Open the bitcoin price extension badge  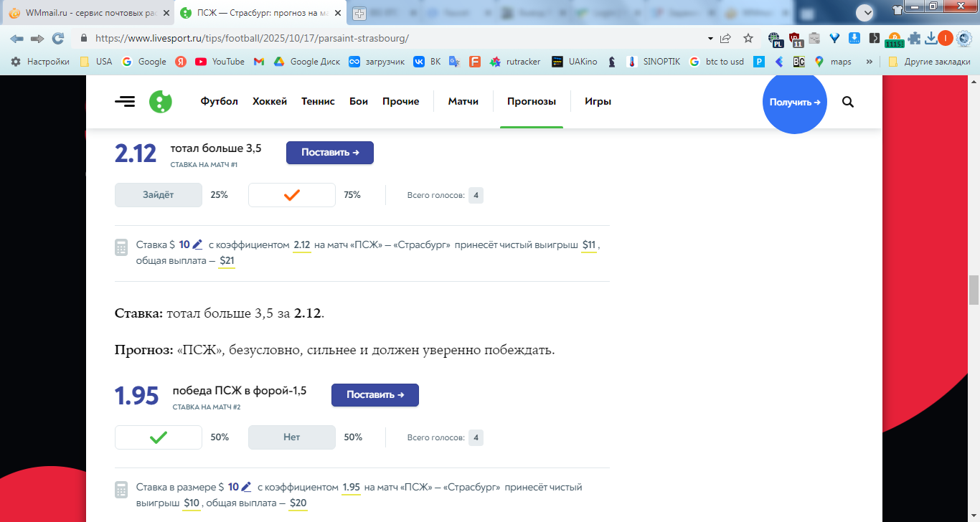pos(895,39)
